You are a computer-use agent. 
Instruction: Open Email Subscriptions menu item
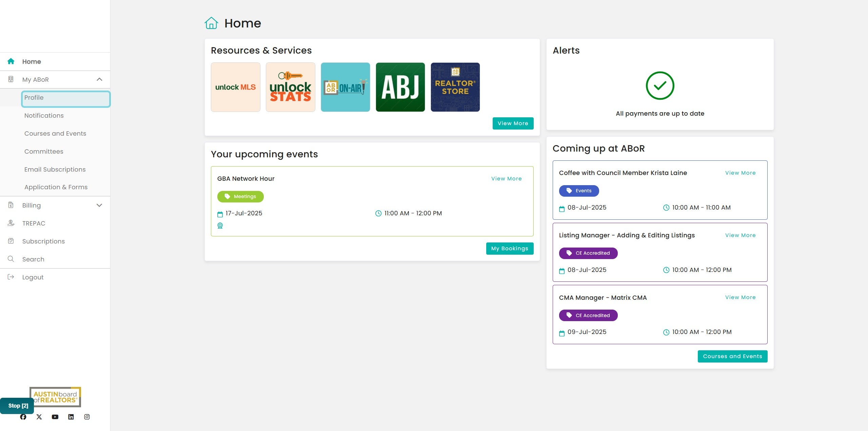coord(55,170)
